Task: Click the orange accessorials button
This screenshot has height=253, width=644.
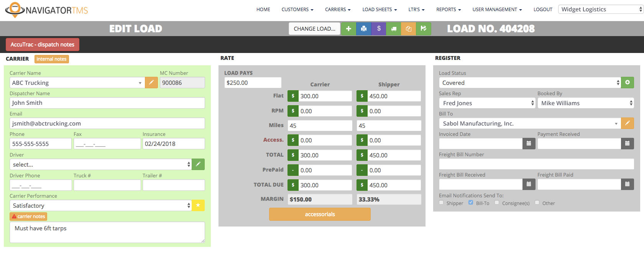Action: click(x=320, y=214)
